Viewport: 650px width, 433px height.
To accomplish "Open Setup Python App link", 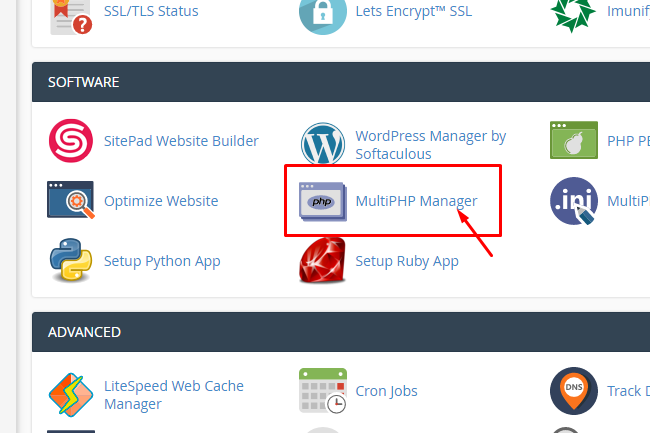I will 162,261.
